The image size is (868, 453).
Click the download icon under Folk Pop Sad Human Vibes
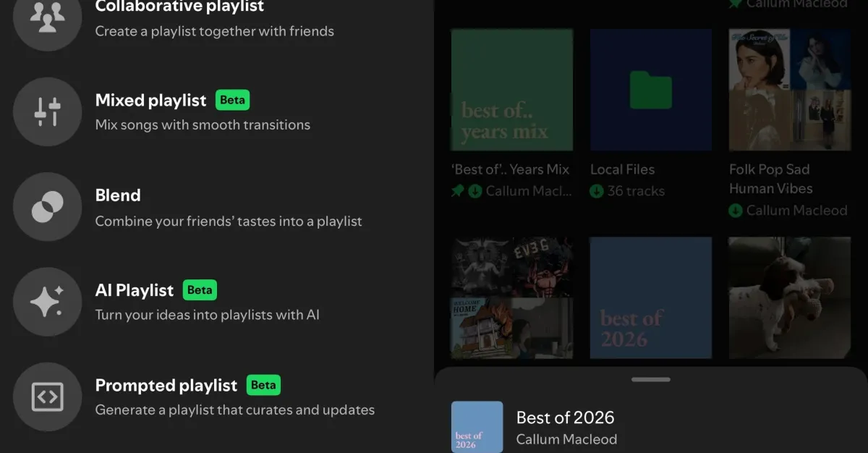tap(736, 211)
